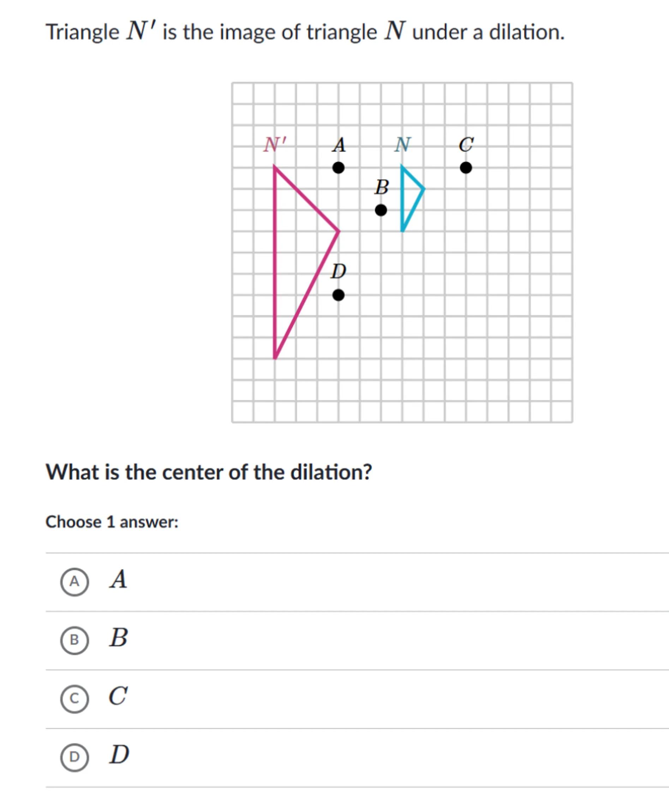Click the "Choose 1 answer:" prompt
The image size is (669, 812).
click(x=112, y=522)
